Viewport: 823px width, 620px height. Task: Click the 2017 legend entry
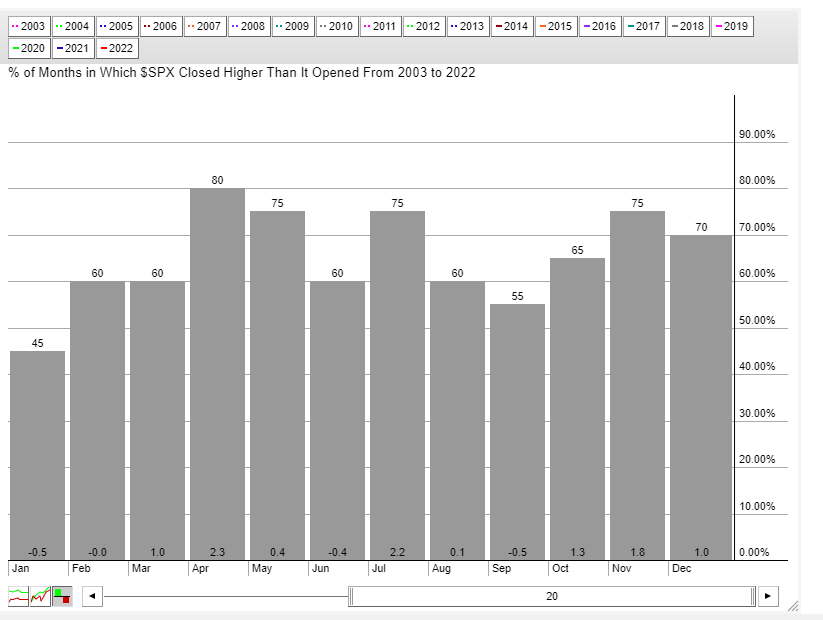click(x=644, y=26)
